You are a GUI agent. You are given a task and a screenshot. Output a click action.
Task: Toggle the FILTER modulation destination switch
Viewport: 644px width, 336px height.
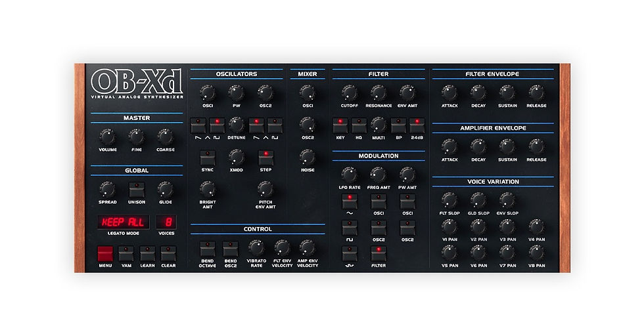click(x=379, y=253)
